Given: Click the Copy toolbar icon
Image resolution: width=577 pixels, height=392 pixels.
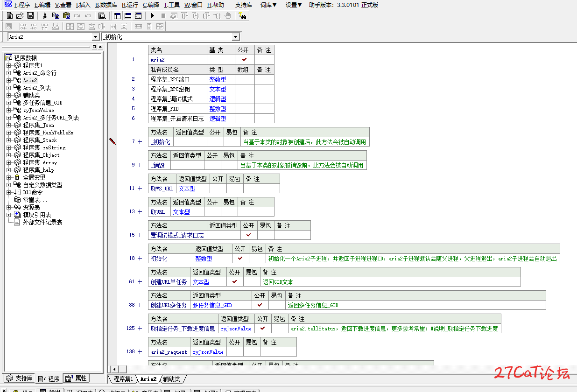Looking at the screenshot, I should click(x=56, y=15).
